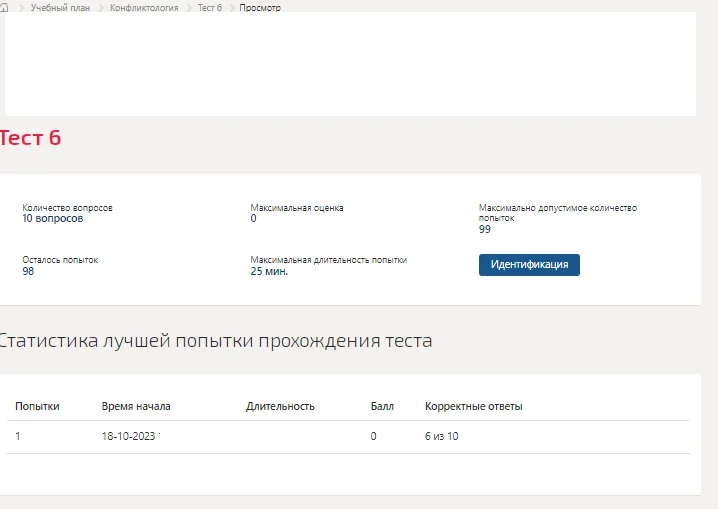Go to Учебный план breadcrumb
Viewport: 718px width, 509px height.
pyautogui.click(x=60, y=8)
